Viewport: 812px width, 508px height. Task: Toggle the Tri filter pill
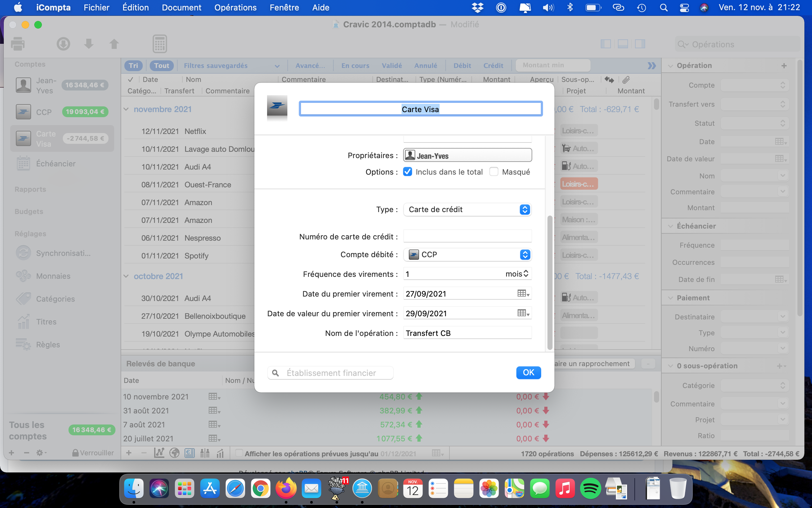point(134,65)
